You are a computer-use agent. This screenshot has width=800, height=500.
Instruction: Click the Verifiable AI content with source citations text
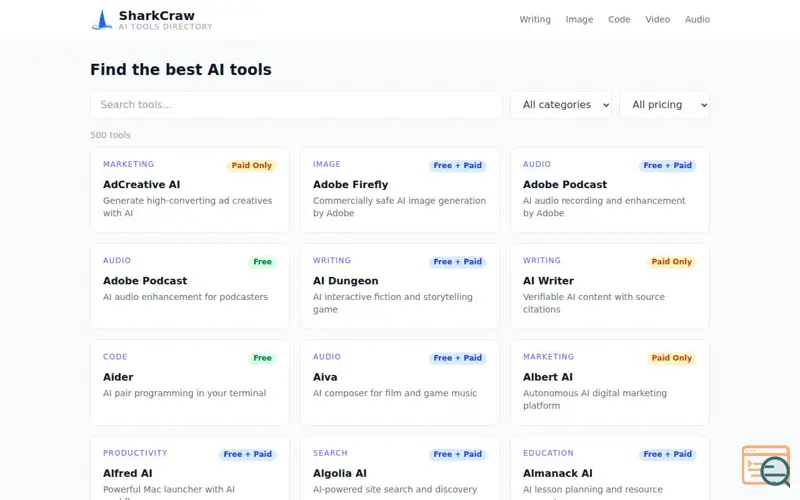[594, 303]
